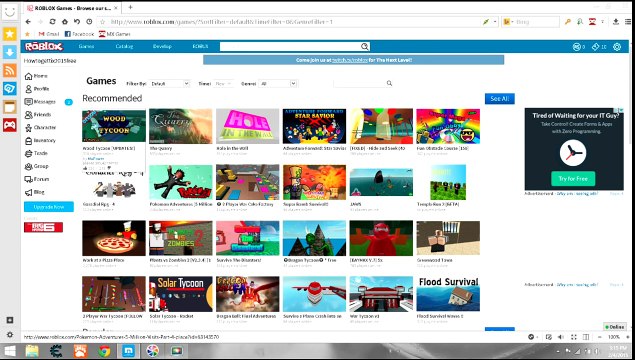635x360 pixels.
Task: Click in the Roblox top search field
Action: point(290,47)
